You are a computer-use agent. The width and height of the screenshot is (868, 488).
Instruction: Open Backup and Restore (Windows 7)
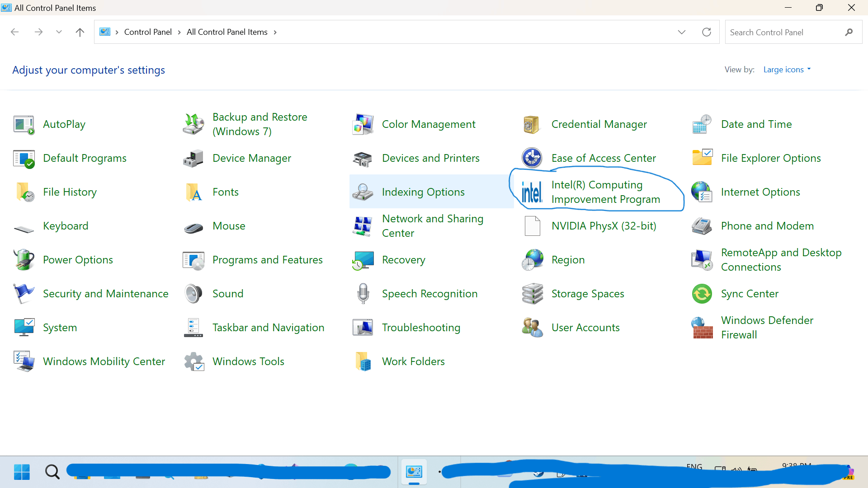(x=259, y=124)
